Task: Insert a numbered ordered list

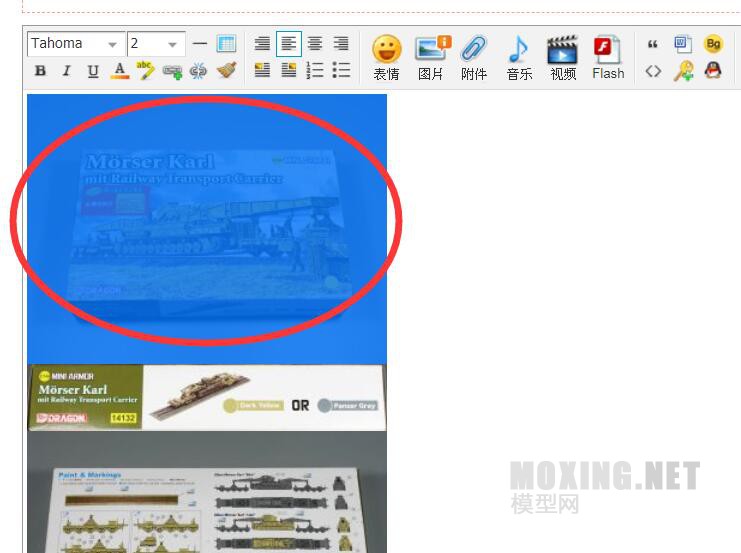Action: [x=315, y=70]
